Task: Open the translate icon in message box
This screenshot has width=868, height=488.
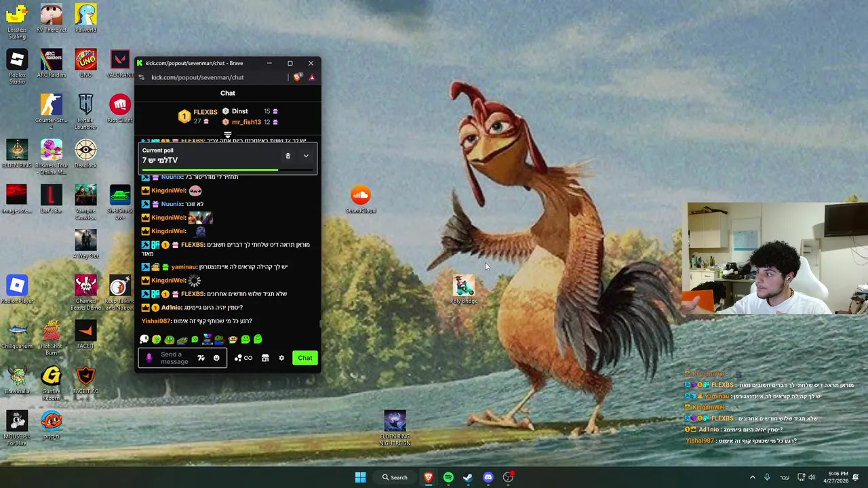Action: [201, 358]
